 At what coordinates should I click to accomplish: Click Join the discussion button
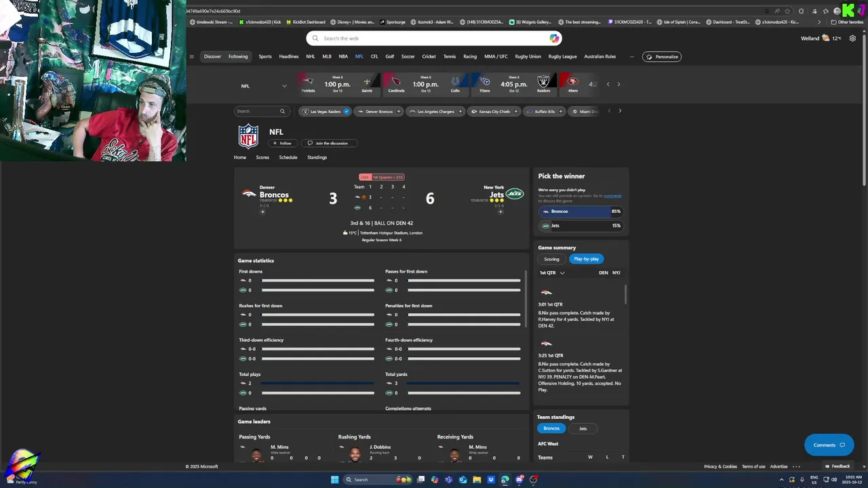pyautogui.click(x=328, y=143)
